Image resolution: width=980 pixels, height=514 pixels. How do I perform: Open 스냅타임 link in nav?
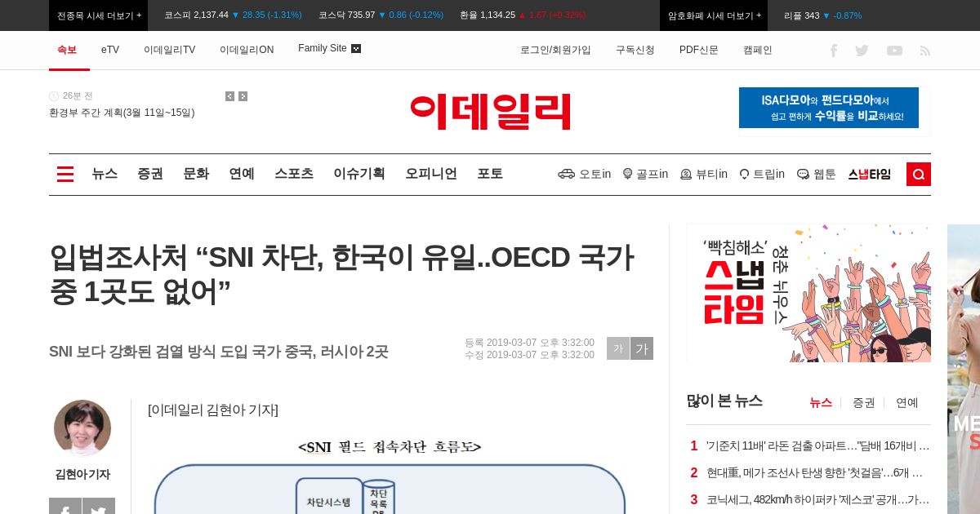870,174
